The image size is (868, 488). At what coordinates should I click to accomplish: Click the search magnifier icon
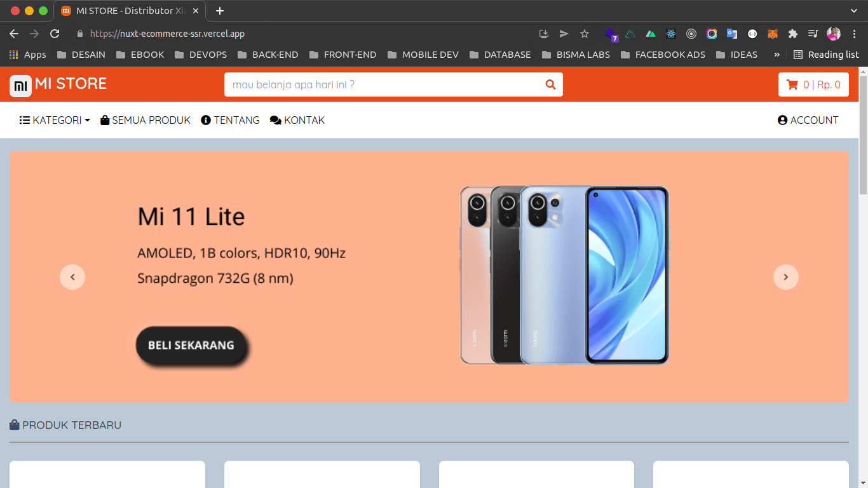tap(550, 85)
